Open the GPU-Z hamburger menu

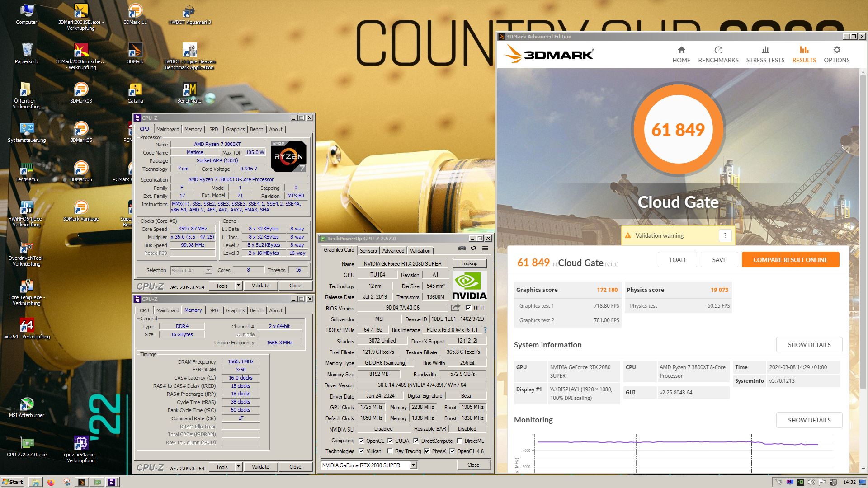tap(485, 248)
